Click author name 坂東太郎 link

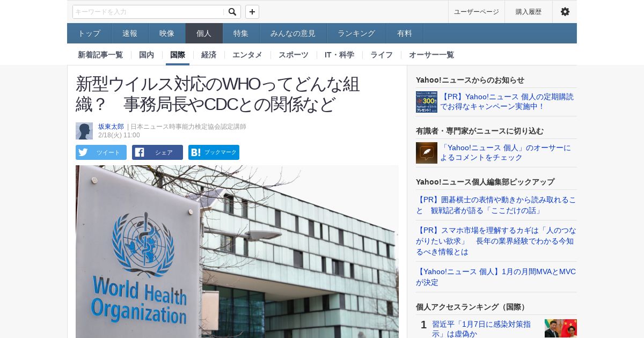tap(111, 127)
